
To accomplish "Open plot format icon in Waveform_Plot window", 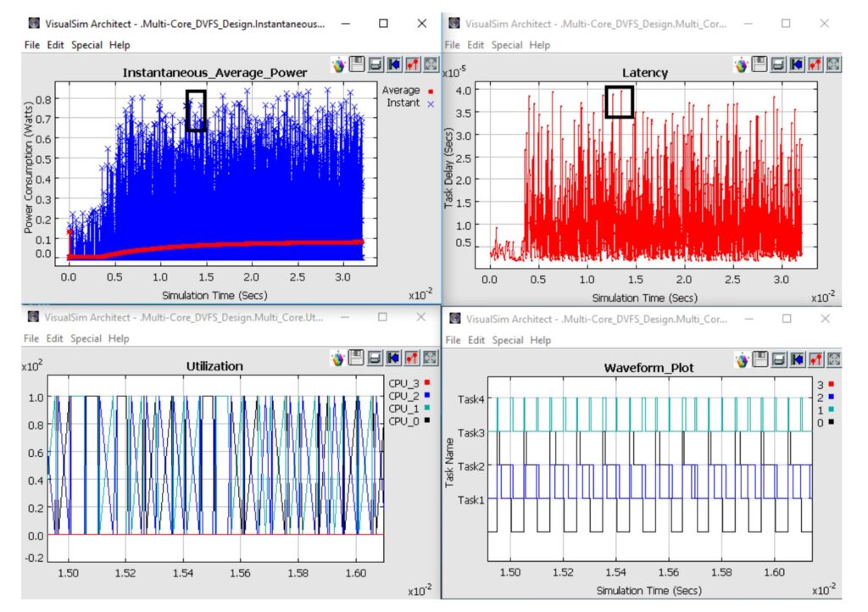I will 816,359.
